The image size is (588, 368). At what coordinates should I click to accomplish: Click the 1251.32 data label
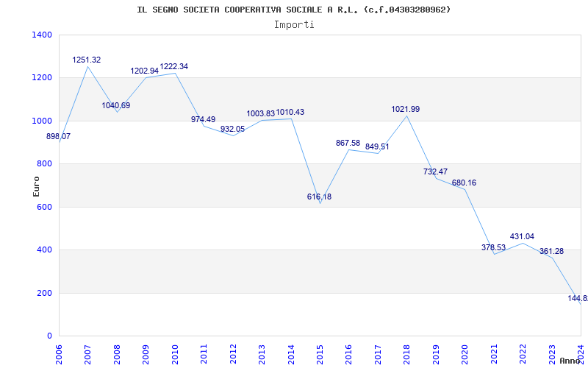pyautogui.click(x=87, y=60)
